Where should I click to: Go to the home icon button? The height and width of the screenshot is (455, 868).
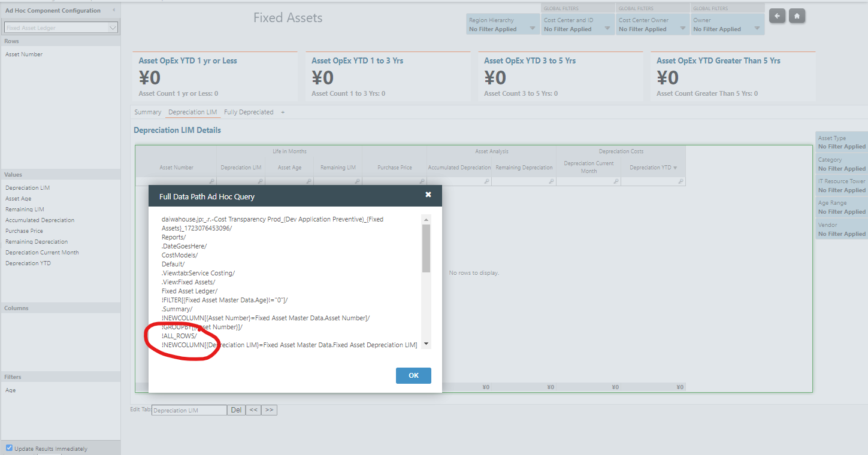point(797,16)
